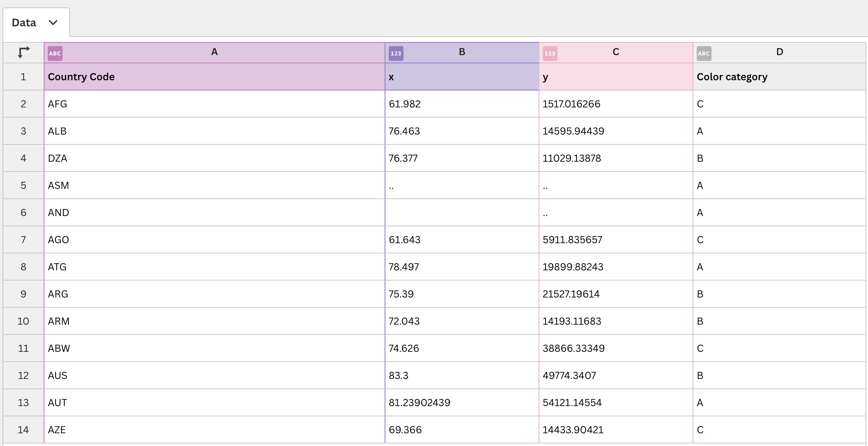Click the 123 number type icon in column B
The width and height of the screenshot is (868, 446).
pos(396,53)
